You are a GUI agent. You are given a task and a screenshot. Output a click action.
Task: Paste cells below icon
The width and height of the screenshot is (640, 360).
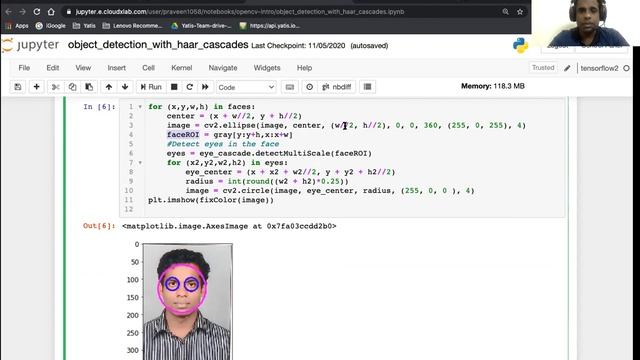pos(89,87)
